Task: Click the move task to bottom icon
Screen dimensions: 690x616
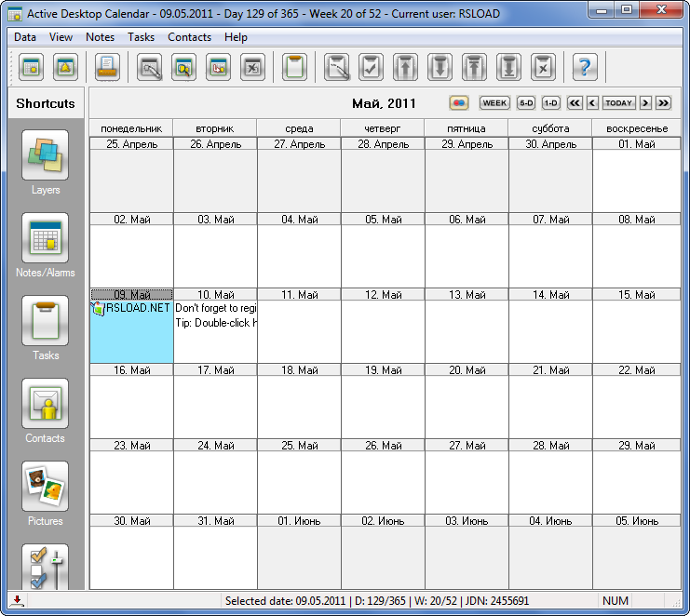Action: [508, 67]
